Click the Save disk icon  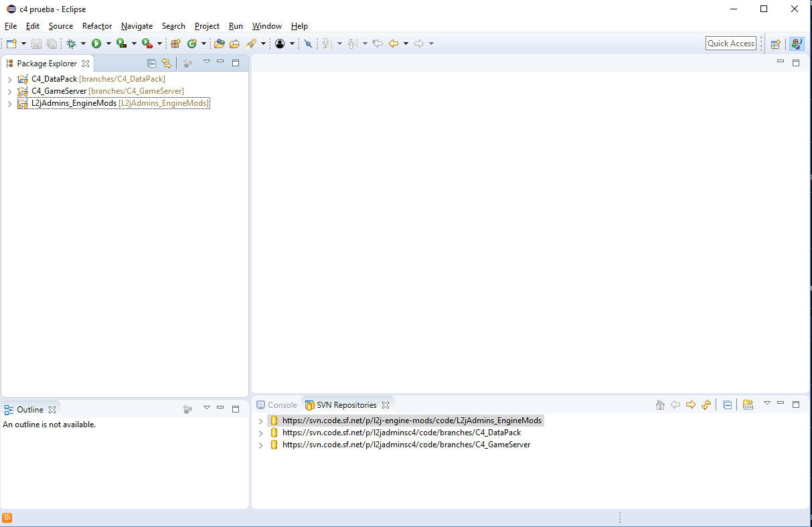pos(36,44)
